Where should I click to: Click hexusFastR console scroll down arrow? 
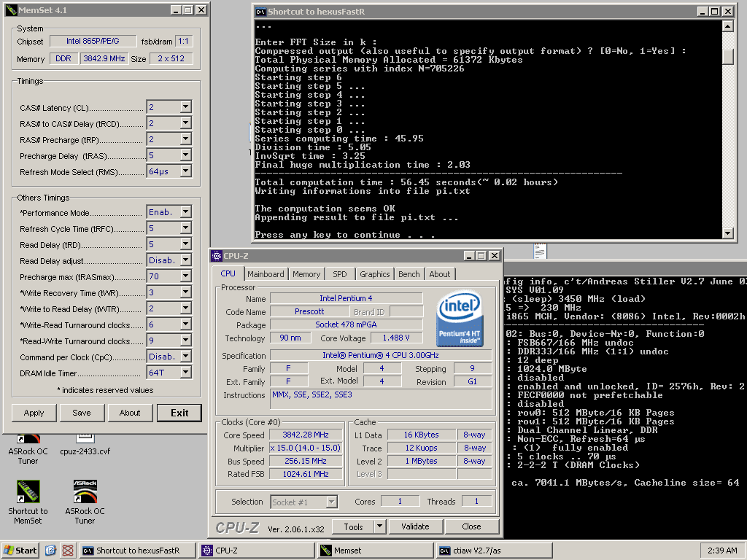pyautogui.click(x=727, y=233)
